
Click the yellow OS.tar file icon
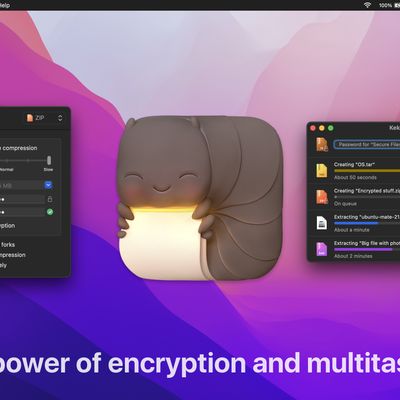pos(322,170)
